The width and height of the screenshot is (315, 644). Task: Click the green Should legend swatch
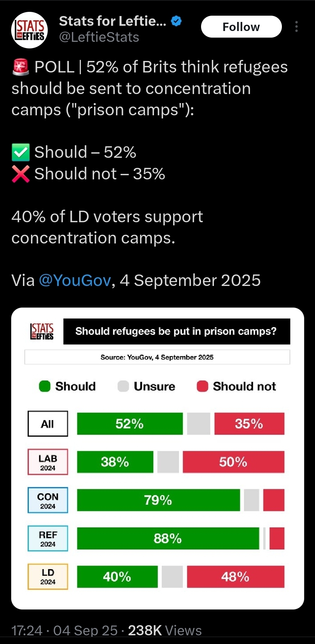(x=45, y=386)
